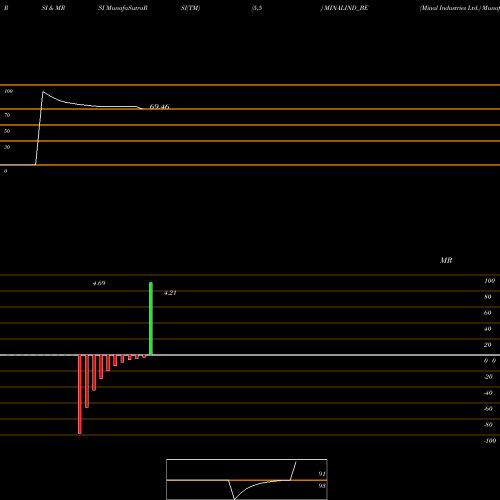Click the MR panel title

[446, 260]
